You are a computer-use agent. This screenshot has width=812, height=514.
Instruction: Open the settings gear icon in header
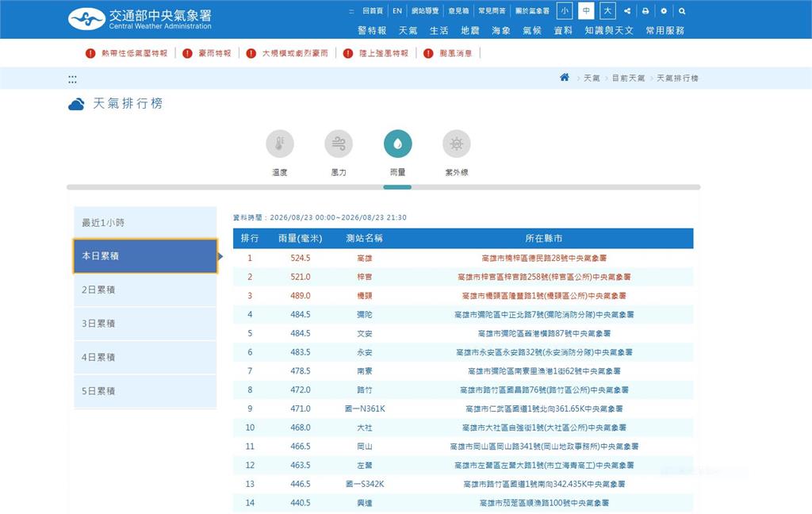pos(664,11)
